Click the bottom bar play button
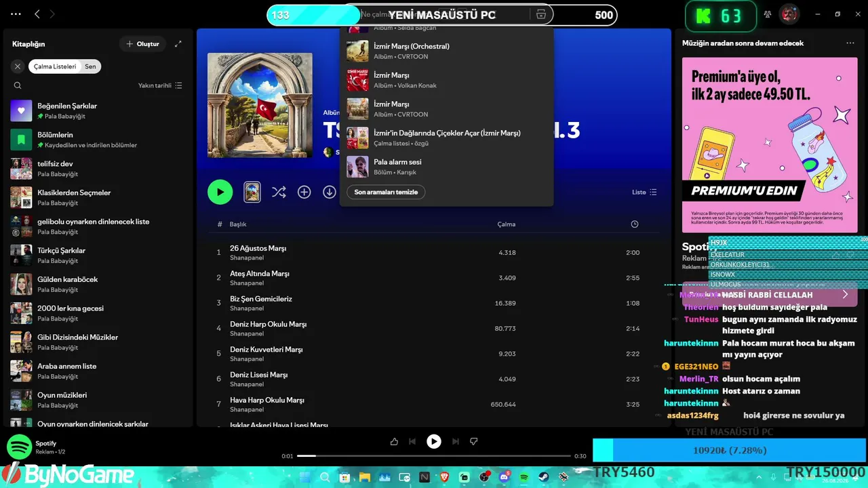This screenshot has height=488, width=868. pyautogui.click(x=434, y=442)
